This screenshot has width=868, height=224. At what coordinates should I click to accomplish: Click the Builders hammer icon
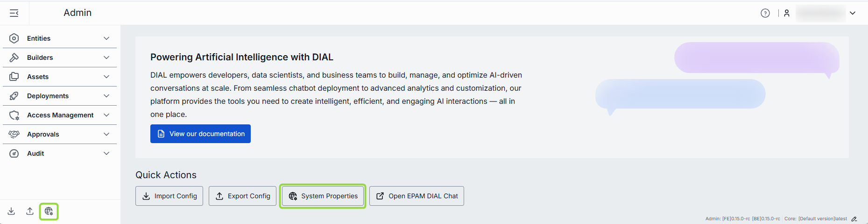click(x=14, y=58)
